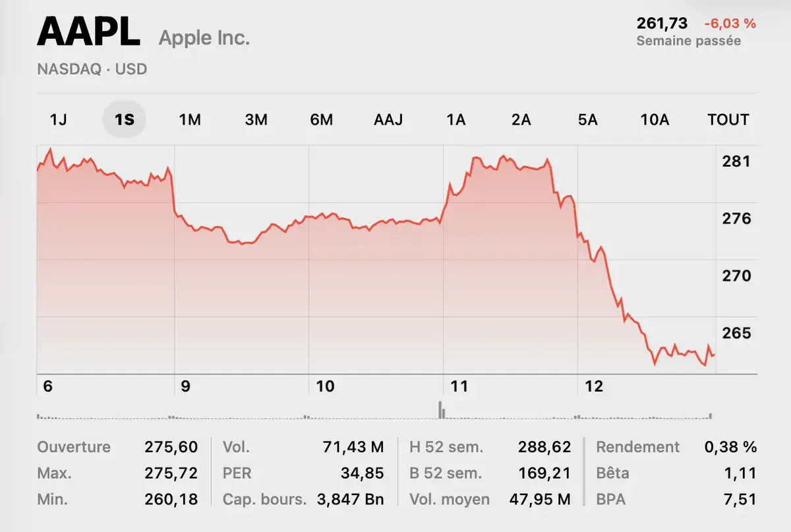Select the 3M time range
This screenshot has height=532, width=791.
click(256, 119)
